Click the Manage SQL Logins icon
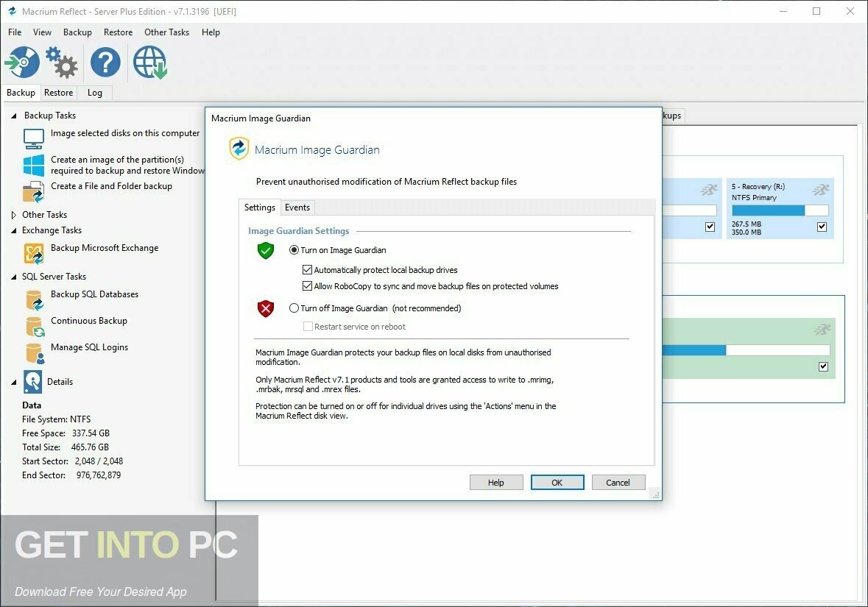868x607 pixels. pos(35,353)
